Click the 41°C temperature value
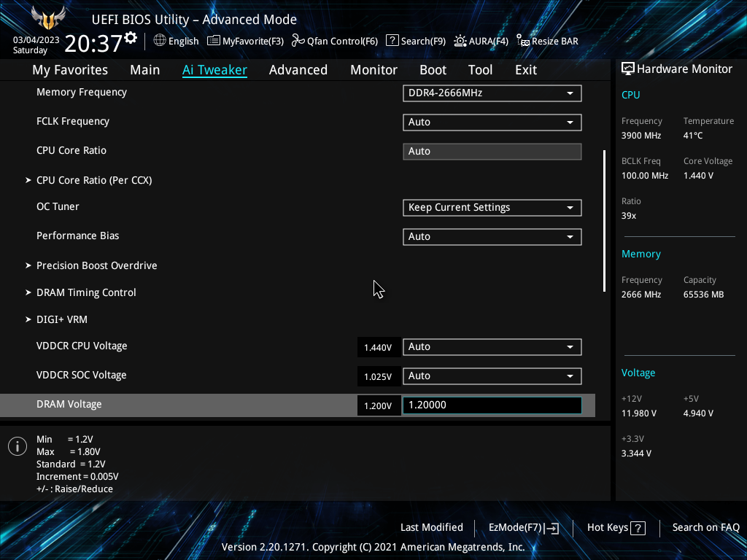Viewport: 747px width, 560px height. [693, 136]
